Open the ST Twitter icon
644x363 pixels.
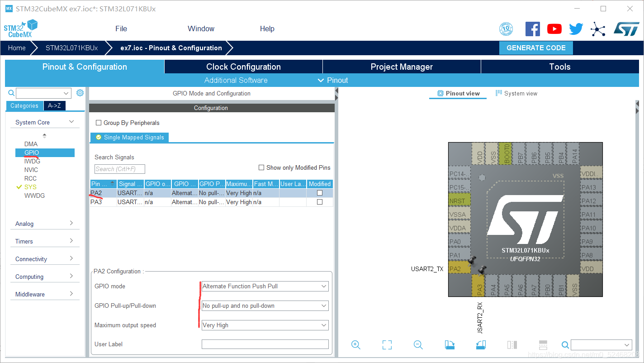pyautogui.click(x=576, y=29)
